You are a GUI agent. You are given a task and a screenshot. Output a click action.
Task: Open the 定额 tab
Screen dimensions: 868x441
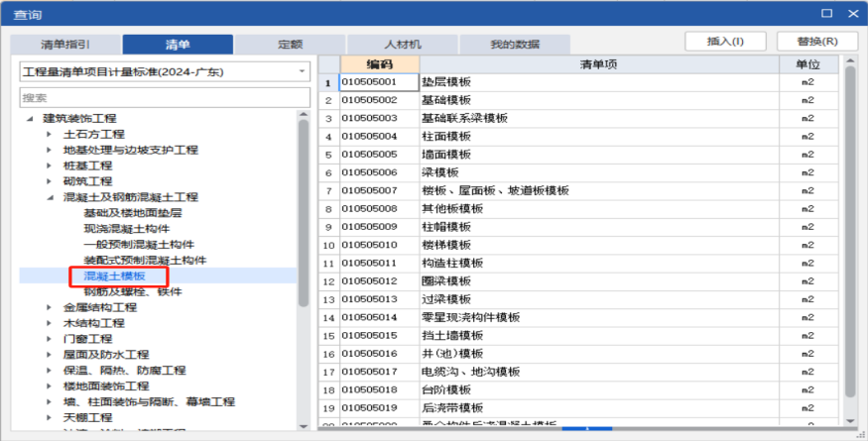pyautogui.click(x=290, y=45)
